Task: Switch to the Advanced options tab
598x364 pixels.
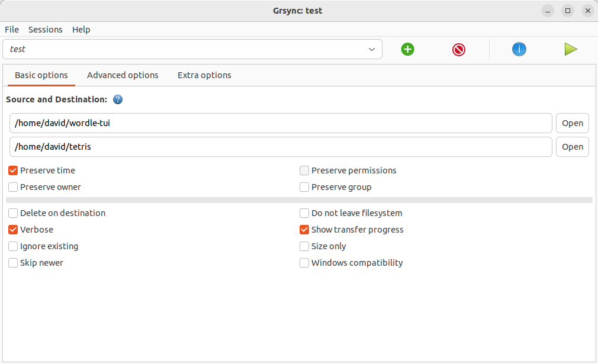Action: click(x=123, y=75)
